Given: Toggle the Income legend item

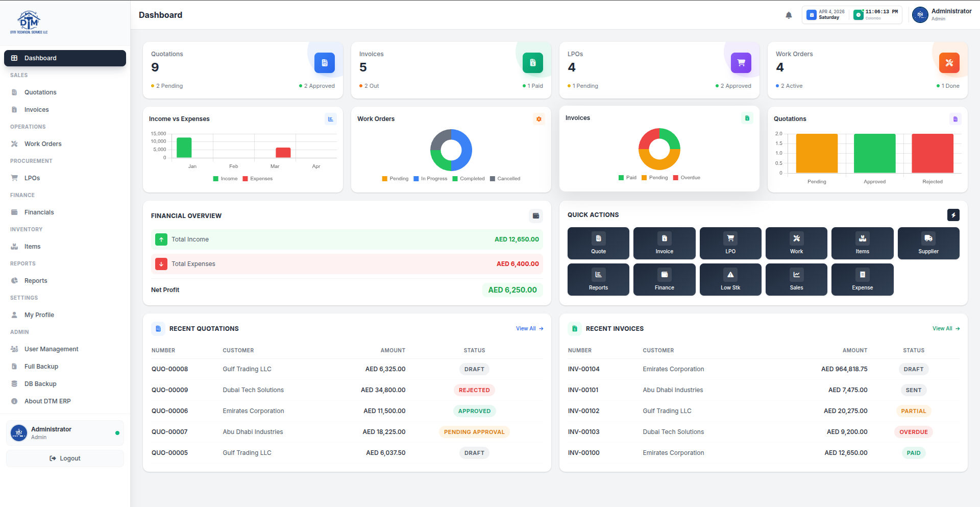Looking at the screenshot, I should (225, 179).
